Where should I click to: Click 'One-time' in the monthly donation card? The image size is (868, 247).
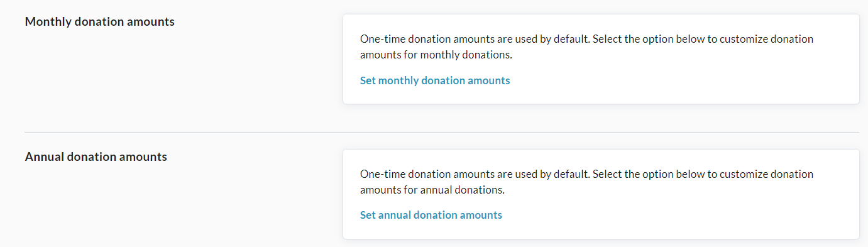[x=380, y=39]
